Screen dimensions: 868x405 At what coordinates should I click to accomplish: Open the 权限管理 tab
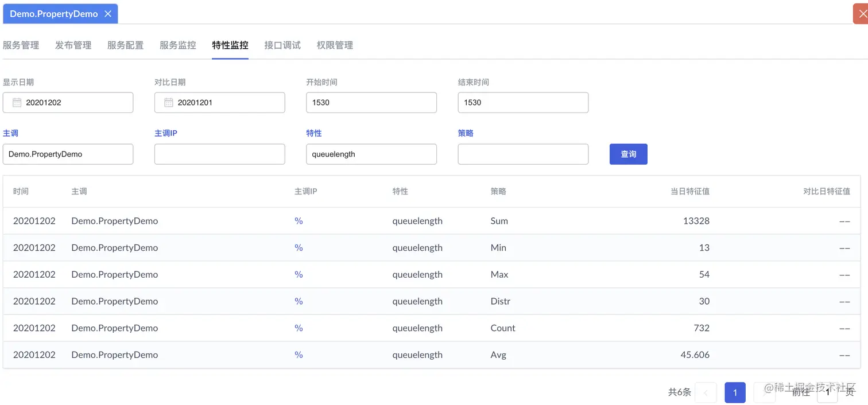click(x=335, y=45)
